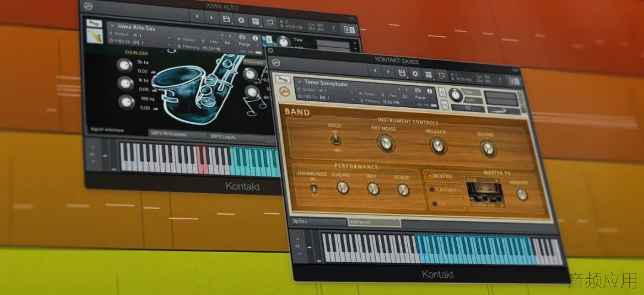Viewport: 644px width, 295px height.
Task: Click the KEY NOISE knob
Action: [385, 143]
